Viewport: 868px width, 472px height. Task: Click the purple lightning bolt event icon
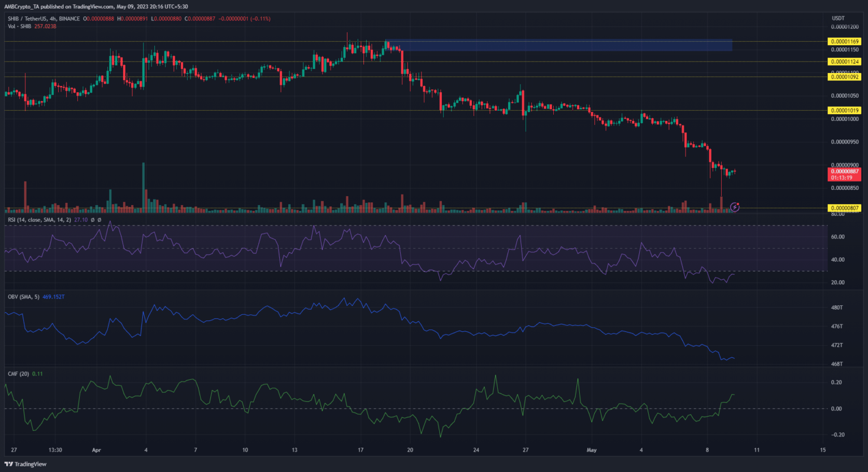[x=735, y=207]
